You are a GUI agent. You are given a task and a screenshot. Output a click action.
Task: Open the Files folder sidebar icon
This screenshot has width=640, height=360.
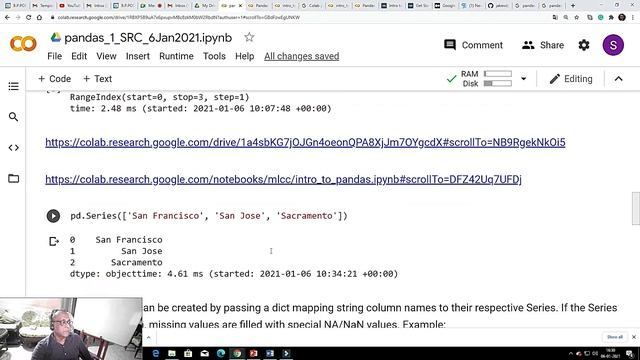pos(13,178)
